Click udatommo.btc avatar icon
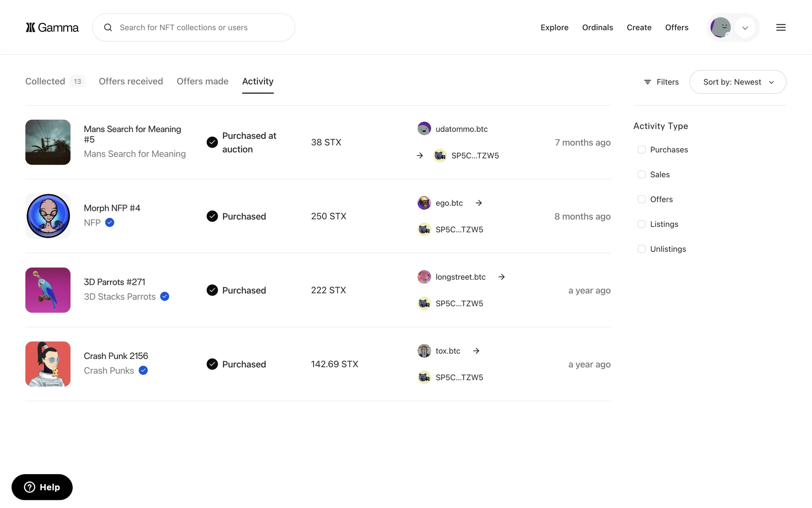This screenshot has width=812, height=508. point(424,129)
